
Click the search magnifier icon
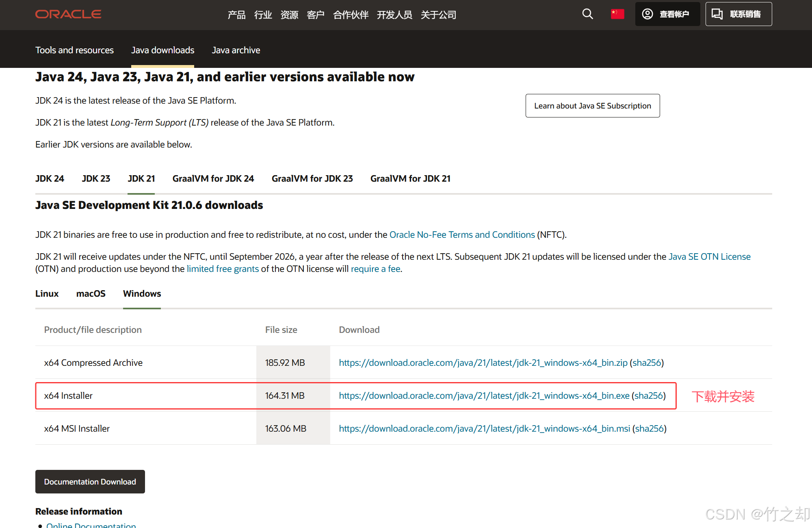587,14
